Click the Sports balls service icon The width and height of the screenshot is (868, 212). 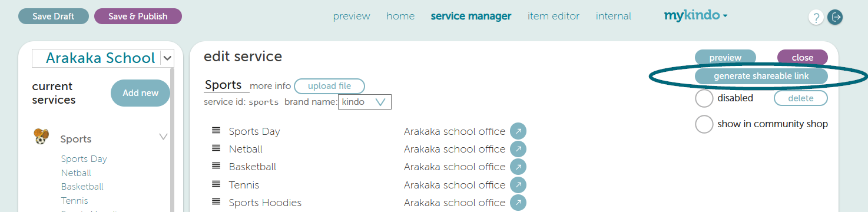click(x=40, y=137)
